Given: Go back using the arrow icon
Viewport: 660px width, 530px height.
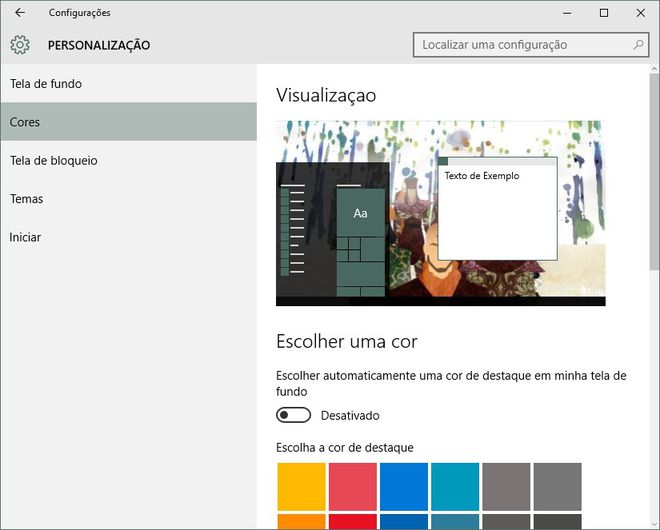Looking at the screenshot, I should pos(20,13).
